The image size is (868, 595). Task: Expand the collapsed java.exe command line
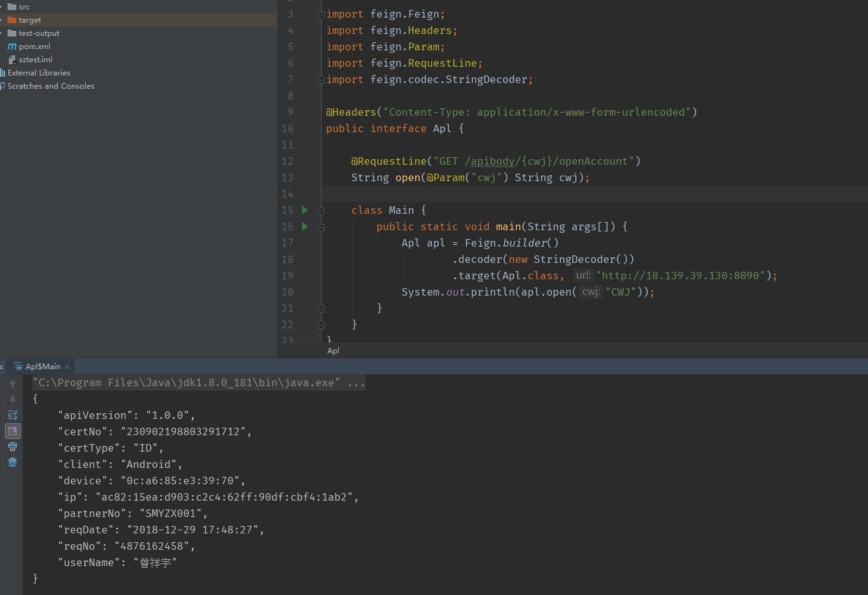pyautogui.click(x=356, y=383)
